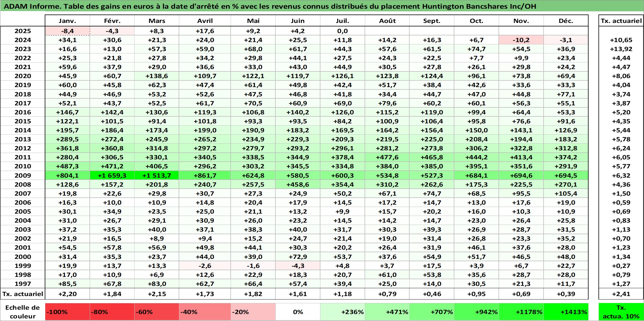Click the December actuarial rate +0,39
The image size is (644, 321).
pyautogui.click(x=566, y=294)
